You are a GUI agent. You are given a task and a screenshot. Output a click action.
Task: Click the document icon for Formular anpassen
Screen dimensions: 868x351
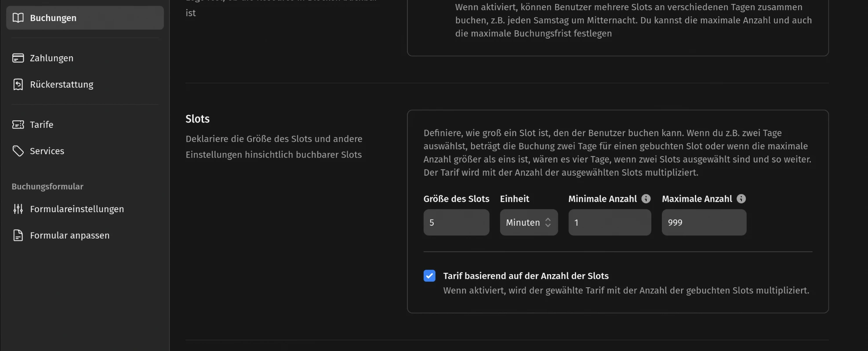pos(18,235)
